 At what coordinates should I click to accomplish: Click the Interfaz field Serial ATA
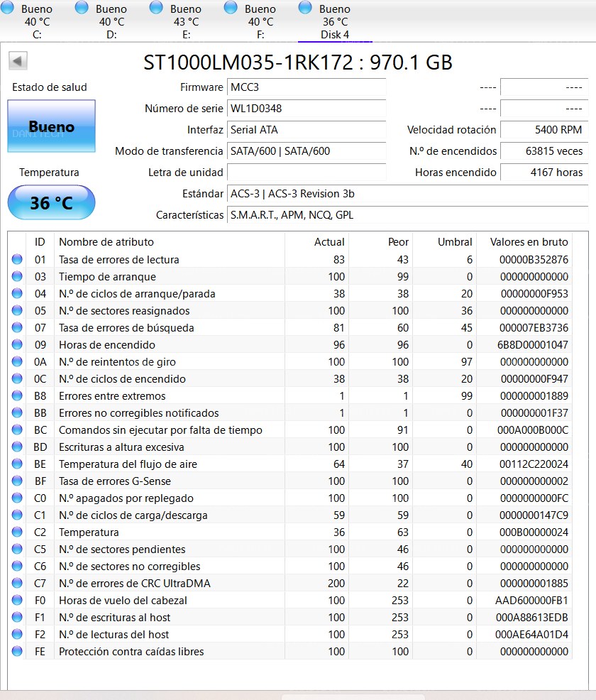click(307, 130)
